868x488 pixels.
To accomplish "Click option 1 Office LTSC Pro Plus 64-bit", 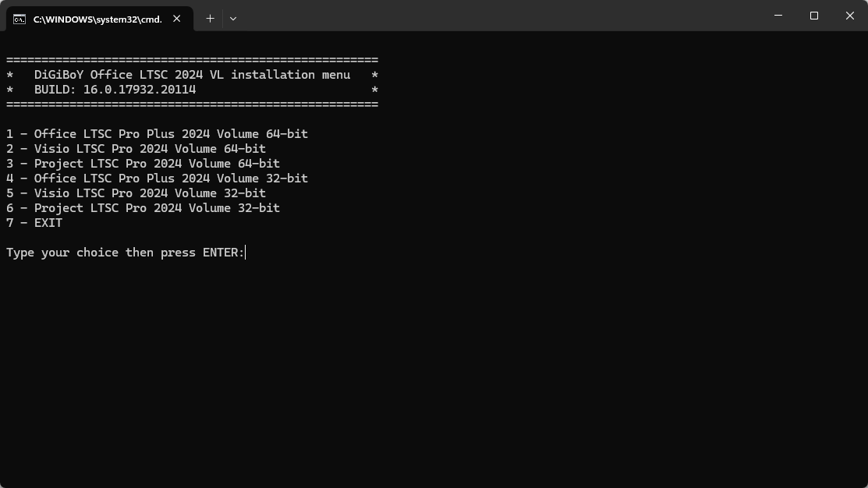I will [x=158, y=134].
